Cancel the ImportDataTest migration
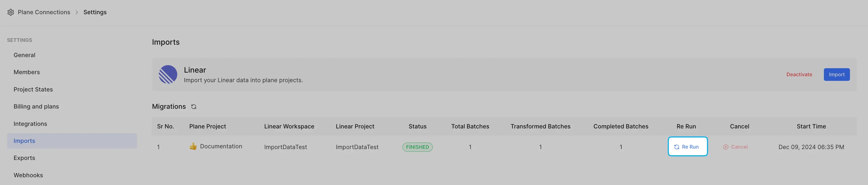 [x=735, y=147]
